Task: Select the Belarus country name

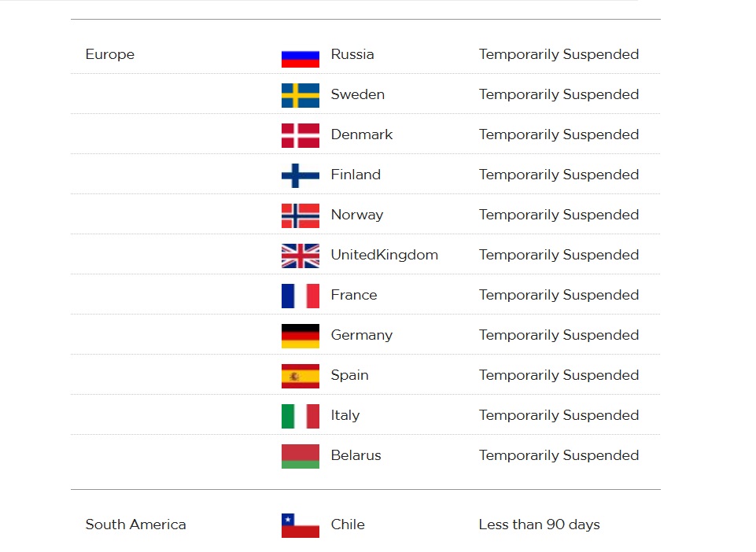Action: pos(356,455)
